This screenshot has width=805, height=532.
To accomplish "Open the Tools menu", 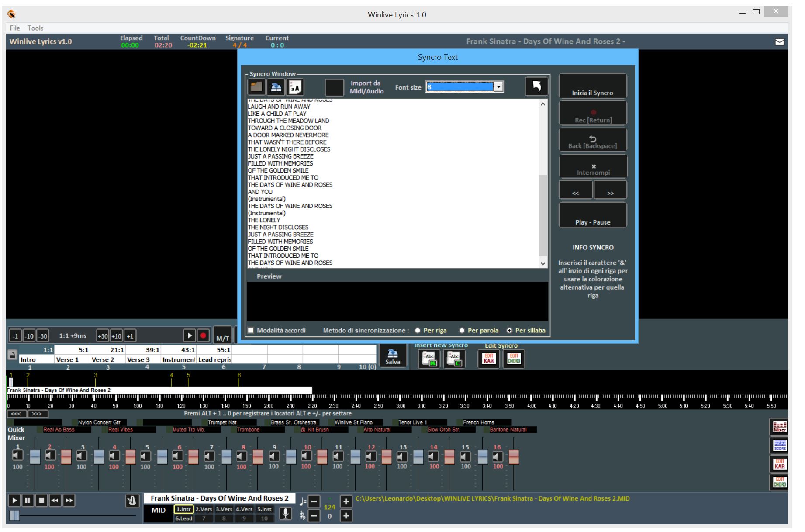I will [x=35, y=28].
